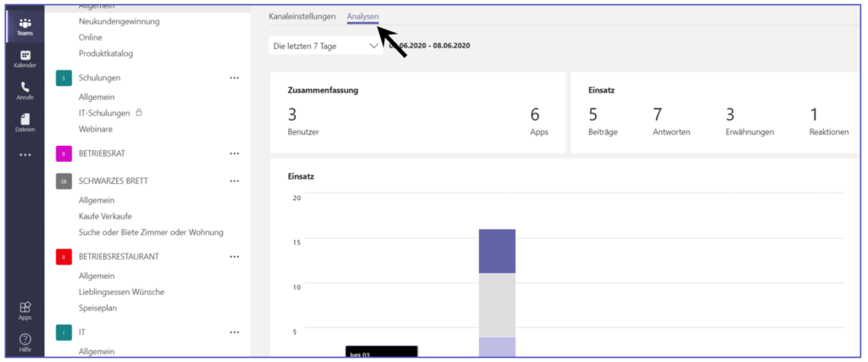Open the Kaufe Verkaufe channel
868x362 pixels.
tap(105, 216)
